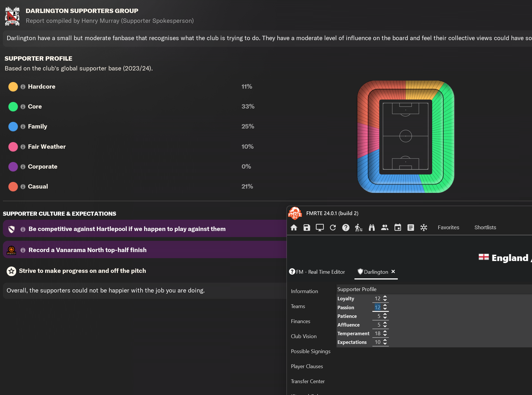Click the FMRTE save icon
The image size is (532, 395).
click(307, 228)
